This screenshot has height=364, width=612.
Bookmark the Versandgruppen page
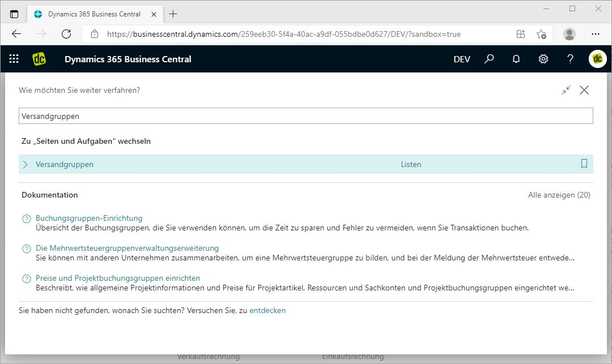584,164
